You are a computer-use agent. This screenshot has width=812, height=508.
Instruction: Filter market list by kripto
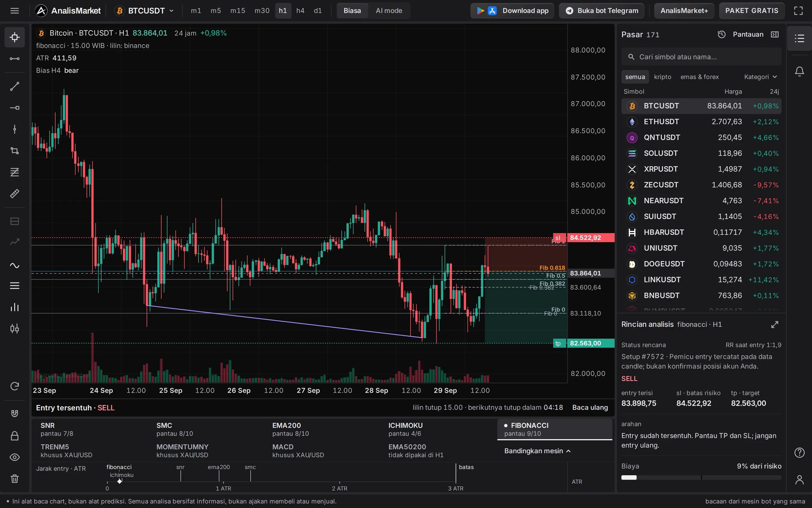click(663, 77)
